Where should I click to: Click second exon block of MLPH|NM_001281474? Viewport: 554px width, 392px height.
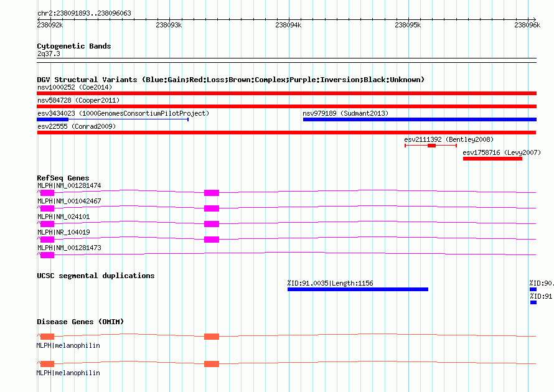pos(212,193)
